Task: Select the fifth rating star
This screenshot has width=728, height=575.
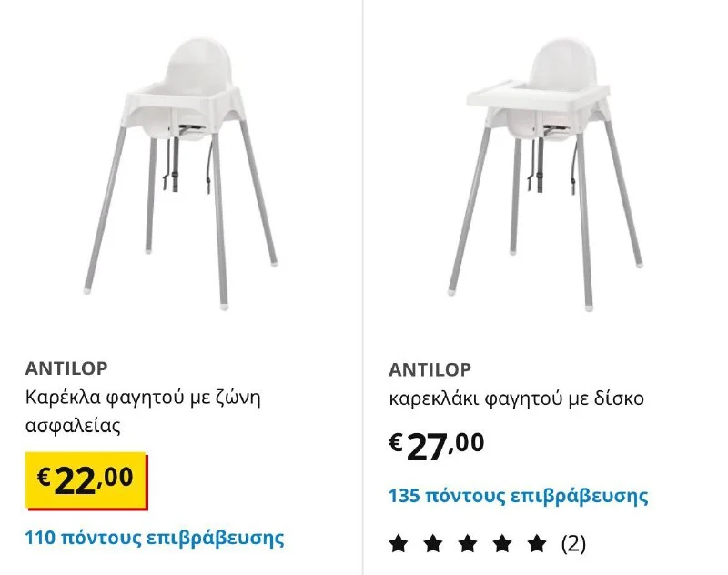Action: tap(537, 544)
